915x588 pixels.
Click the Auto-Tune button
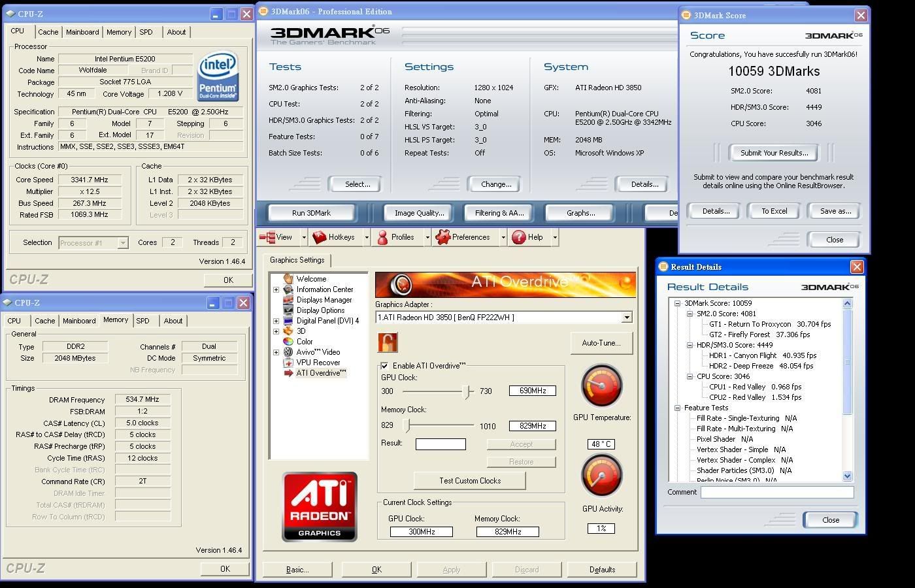click(601, 343)
